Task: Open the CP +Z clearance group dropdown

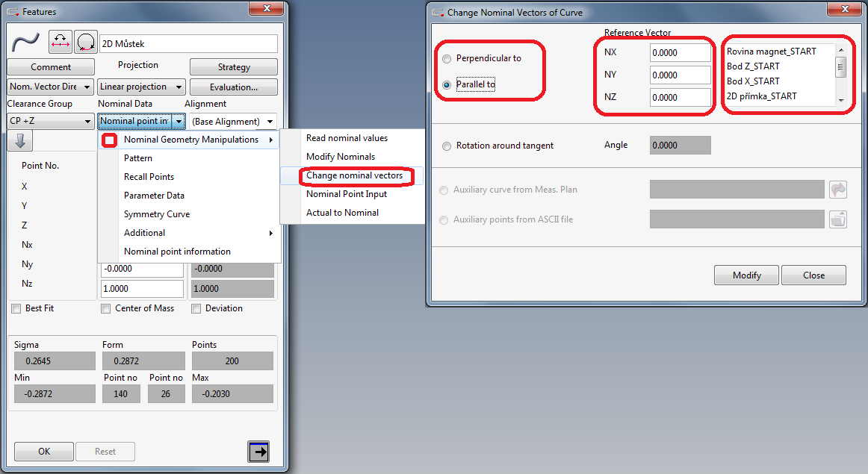Action: click(50, 121)
